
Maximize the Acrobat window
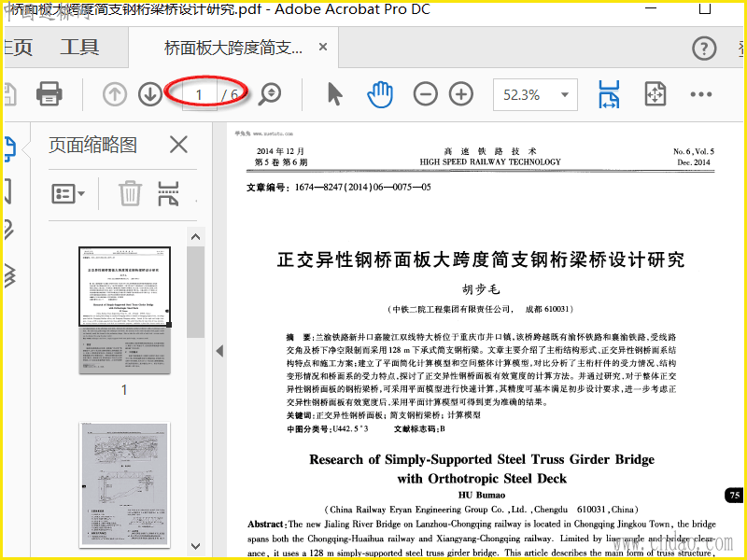705,8
